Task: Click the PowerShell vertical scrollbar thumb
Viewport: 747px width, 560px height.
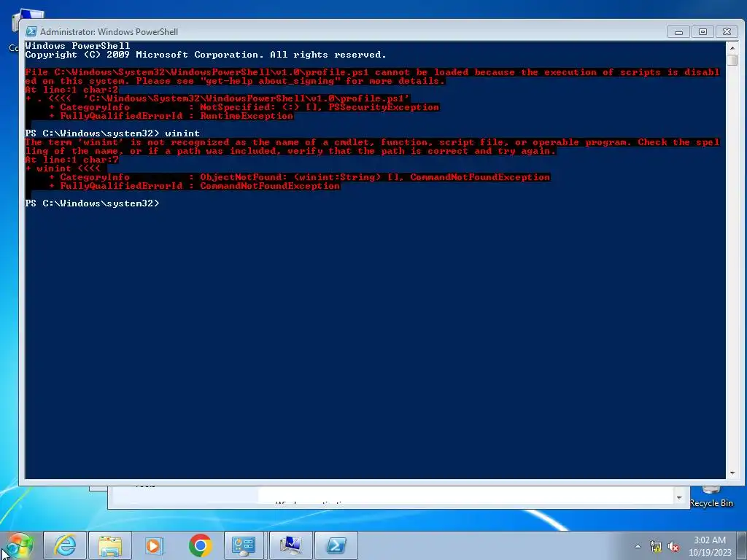Action: coord(732,61)
